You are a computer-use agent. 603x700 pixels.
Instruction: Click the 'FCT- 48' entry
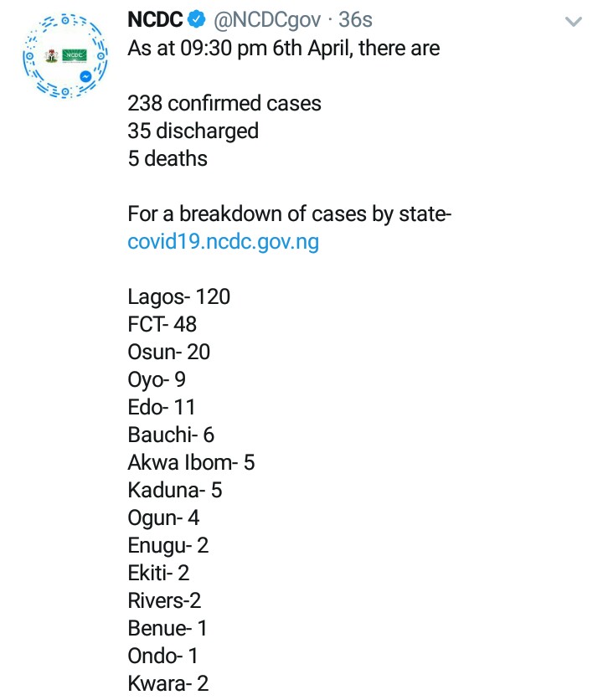162,324
